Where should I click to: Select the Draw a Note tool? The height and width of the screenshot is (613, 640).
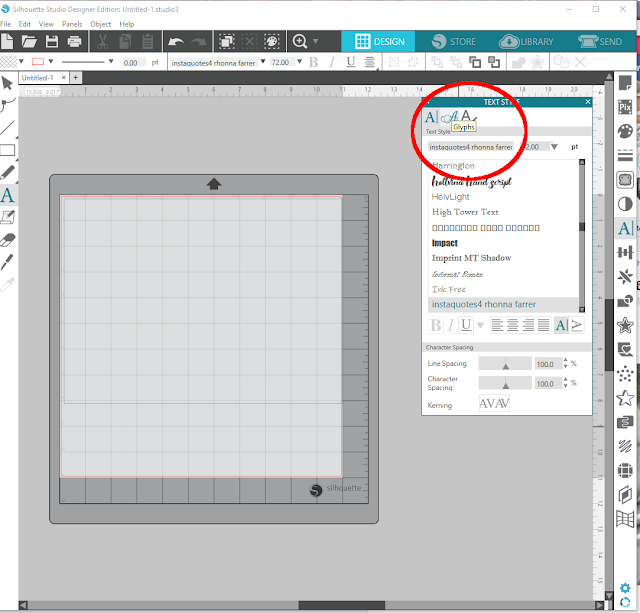pos(7,217)
